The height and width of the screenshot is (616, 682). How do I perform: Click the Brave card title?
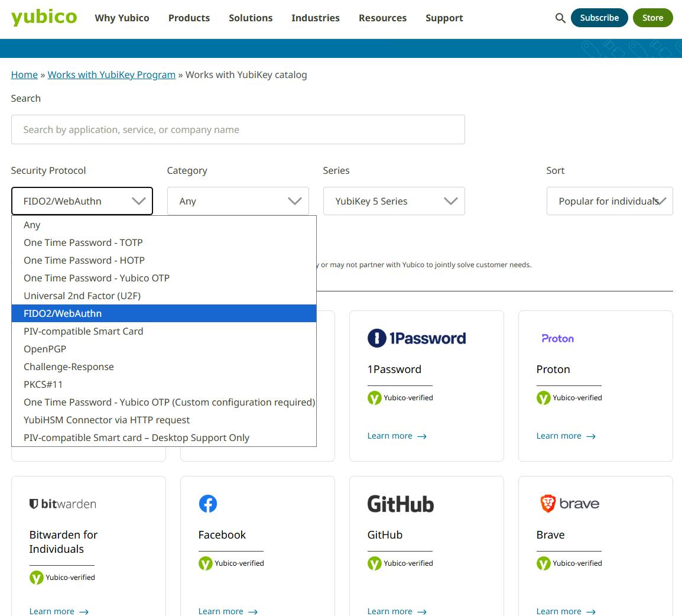pos(550,534)
